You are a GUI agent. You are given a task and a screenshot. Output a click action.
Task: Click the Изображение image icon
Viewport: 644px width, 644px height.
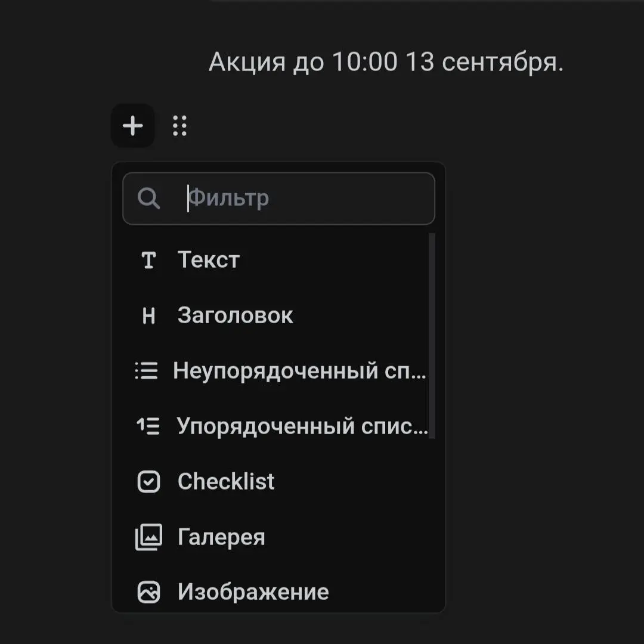[148, 592]
